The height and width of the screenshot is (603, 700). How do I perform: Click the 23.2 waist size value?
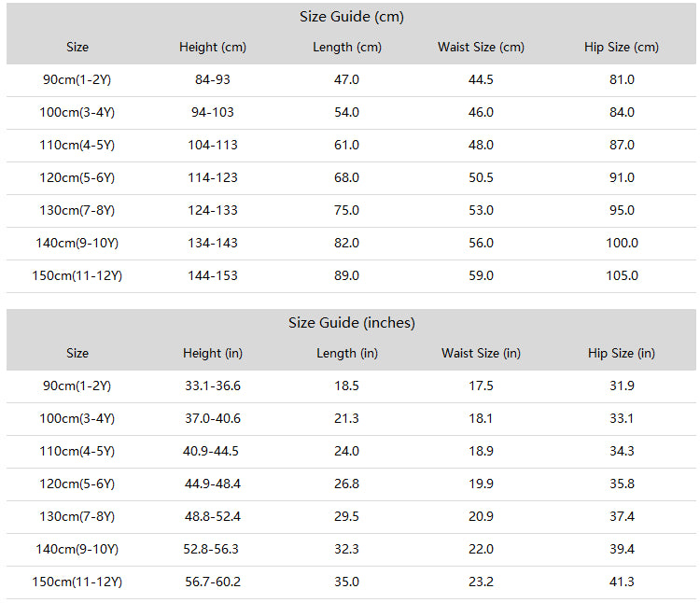[x=481, y=582]
